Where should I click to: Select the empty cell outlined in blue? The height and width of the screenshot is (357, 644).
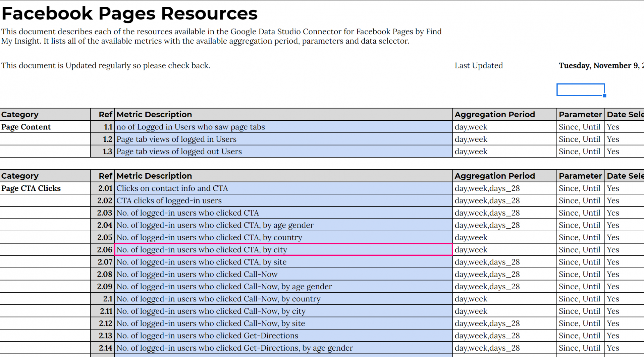click(x=580, y=90)
